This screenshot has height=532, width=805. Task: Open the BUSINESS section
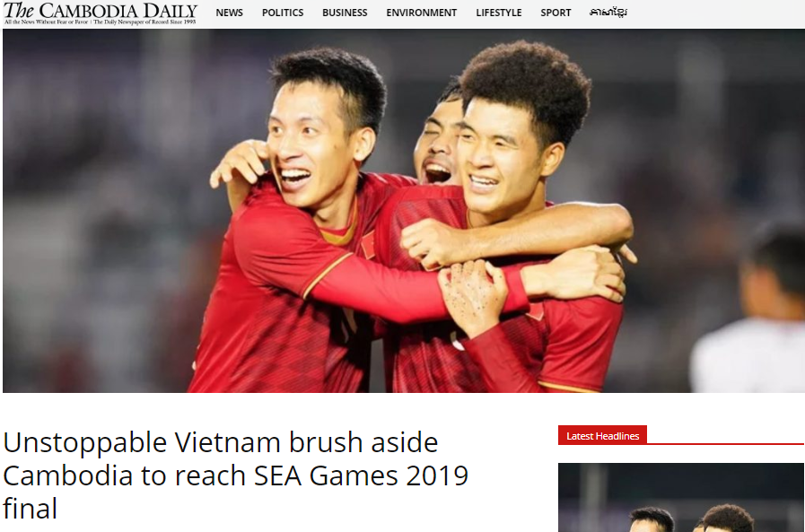tap(345, 13)
